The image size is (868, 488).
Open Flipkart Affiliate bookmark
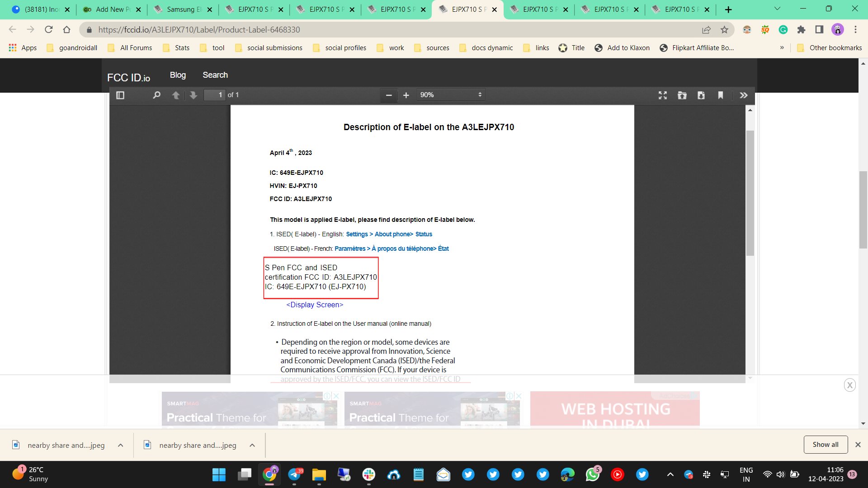[x=697, y=48]
